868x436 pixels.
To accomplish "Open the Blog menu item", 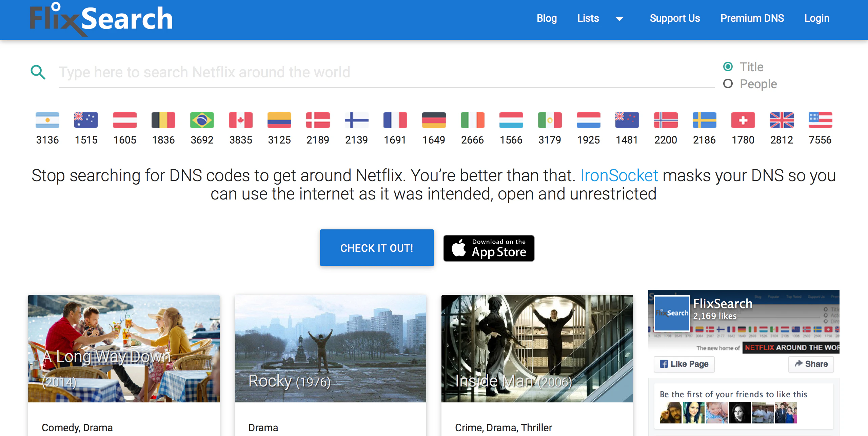I will pos(547,18).
